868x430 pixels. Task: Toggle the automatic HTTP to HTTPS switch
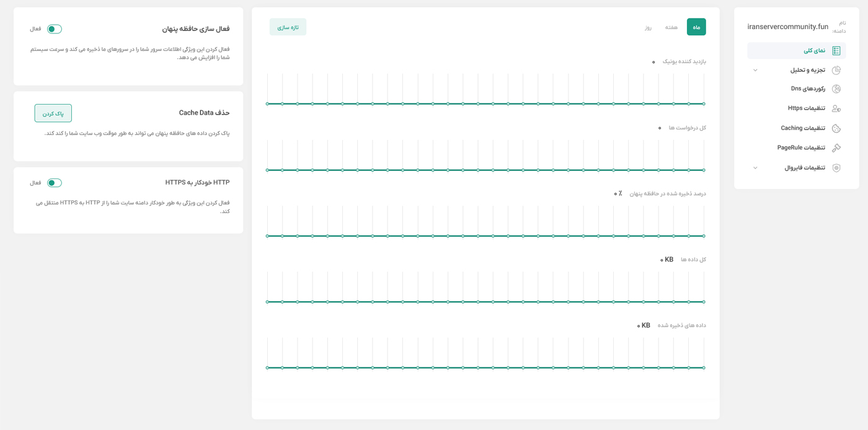click(55, 183)
